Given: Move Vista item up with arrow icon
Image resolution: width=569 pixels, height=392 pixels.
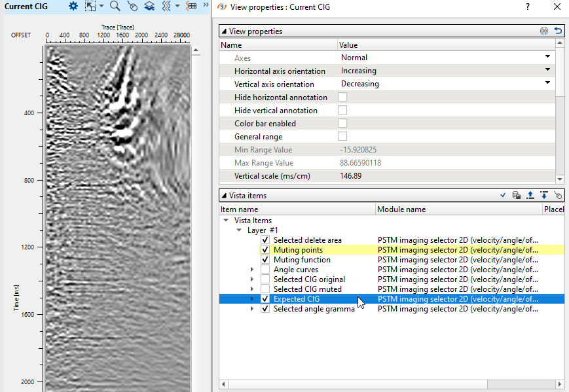Looking at the screenshot, I should (530, 195).
